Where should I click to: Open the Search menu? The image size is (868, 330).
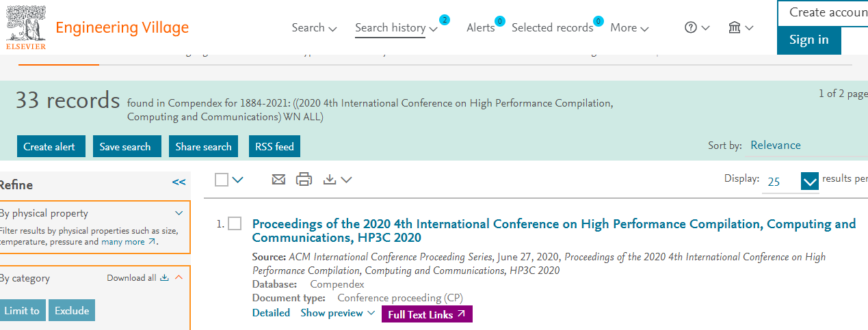pyautogui.click(x=314, y=28)
